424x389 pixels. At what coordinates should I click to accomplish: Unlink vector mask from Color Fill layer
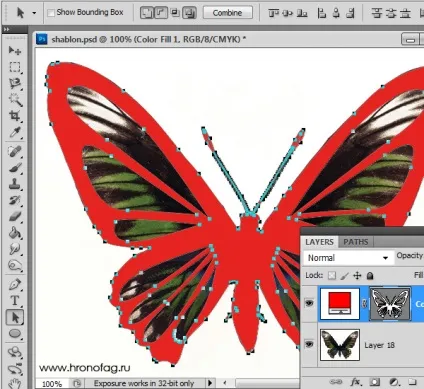[365, 304]
